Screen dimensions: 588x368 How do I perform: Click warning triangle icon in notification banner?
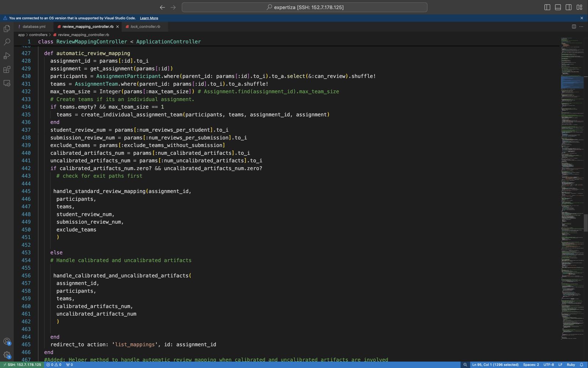click(5, 18)
